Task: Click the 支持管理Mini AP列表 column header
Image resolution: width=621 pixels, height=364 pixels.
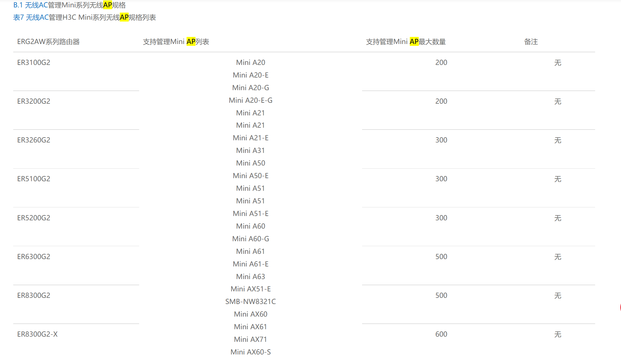Action: [x=176, y=42]
